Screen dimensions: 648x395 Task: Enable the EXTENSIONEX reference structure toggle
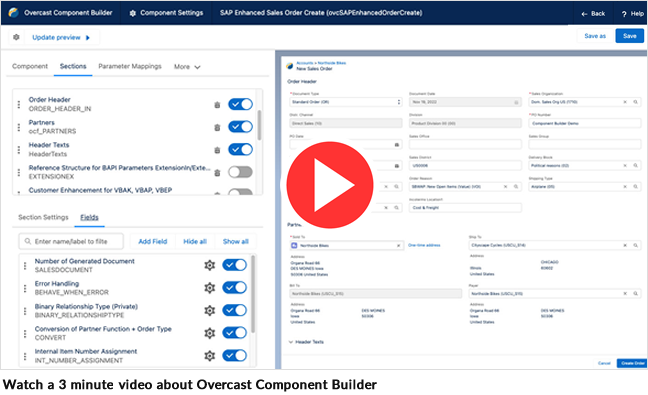[240, 172]
